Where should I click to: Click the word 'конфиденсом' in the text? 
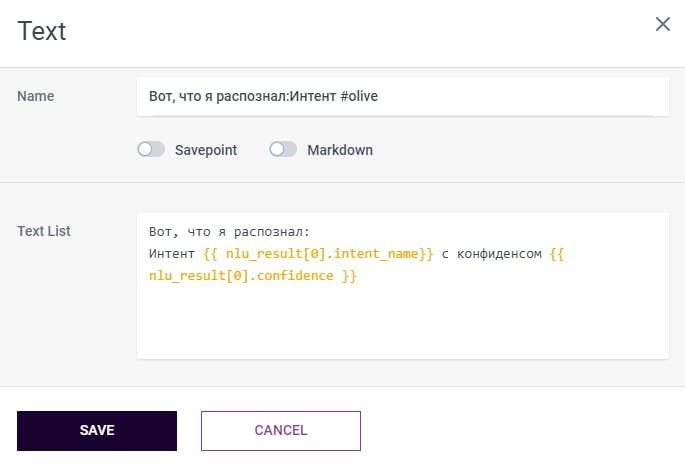click(x=499, y=254)
